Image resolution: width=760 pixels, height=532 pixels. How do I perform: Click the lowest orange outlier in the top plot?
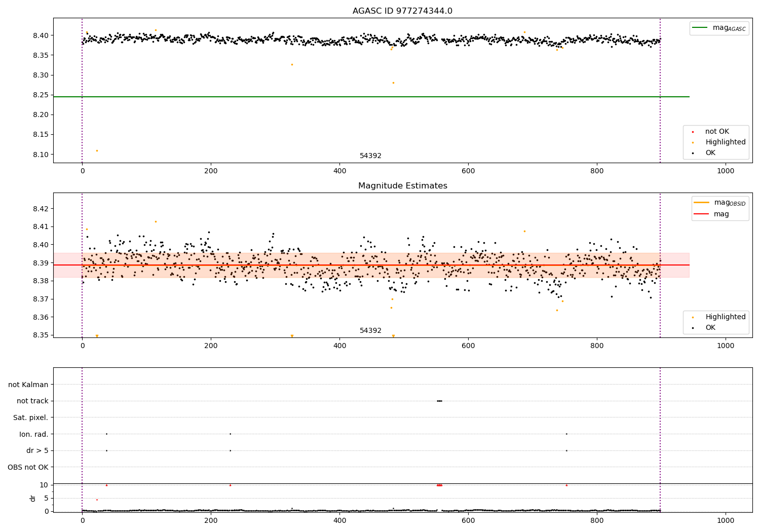coord(97,150)
